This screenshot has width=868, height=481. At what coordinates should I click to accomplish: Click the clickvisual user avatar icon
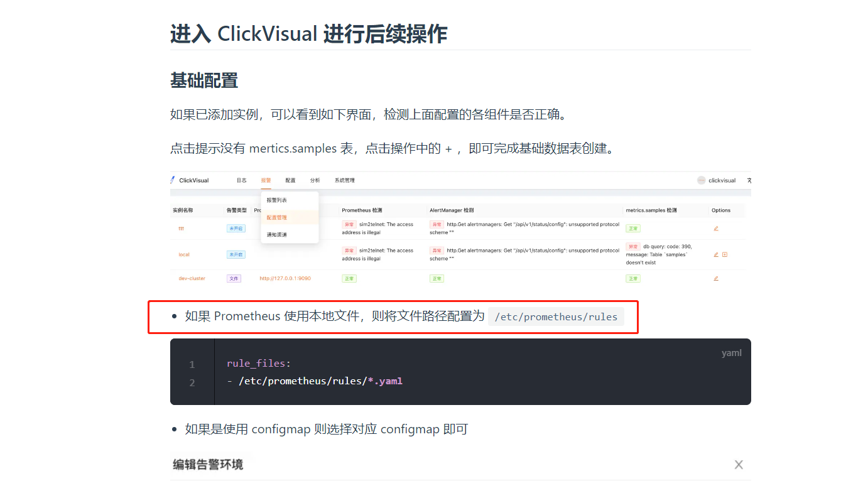pos(700,180)
